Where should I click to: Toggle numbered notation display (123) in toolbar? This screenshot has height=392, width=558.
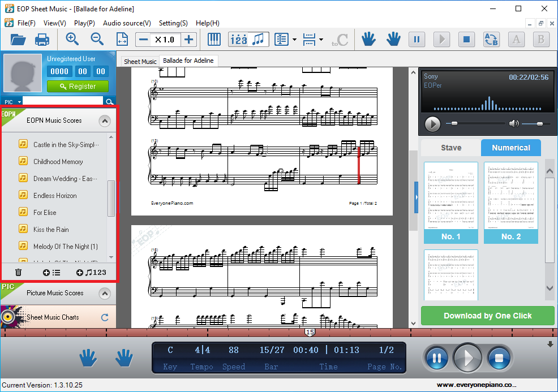(239, 40)
